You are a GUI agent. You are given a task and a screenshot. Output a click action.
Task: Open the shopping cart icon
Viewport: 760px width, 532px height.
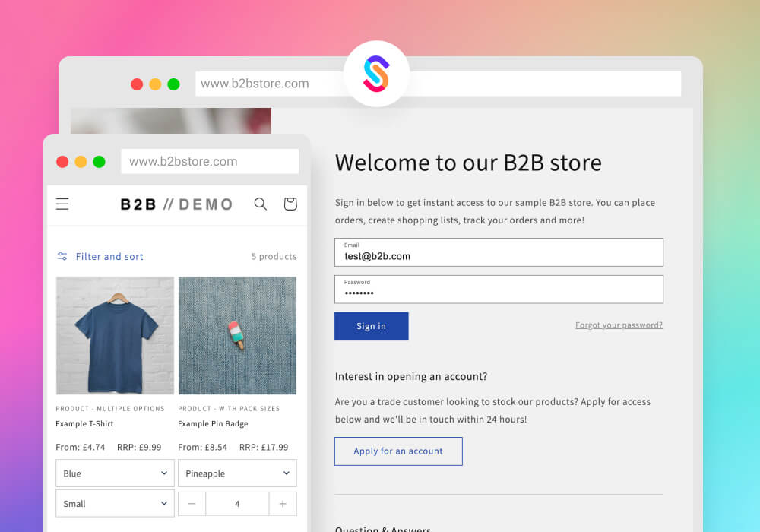point(290,204)
